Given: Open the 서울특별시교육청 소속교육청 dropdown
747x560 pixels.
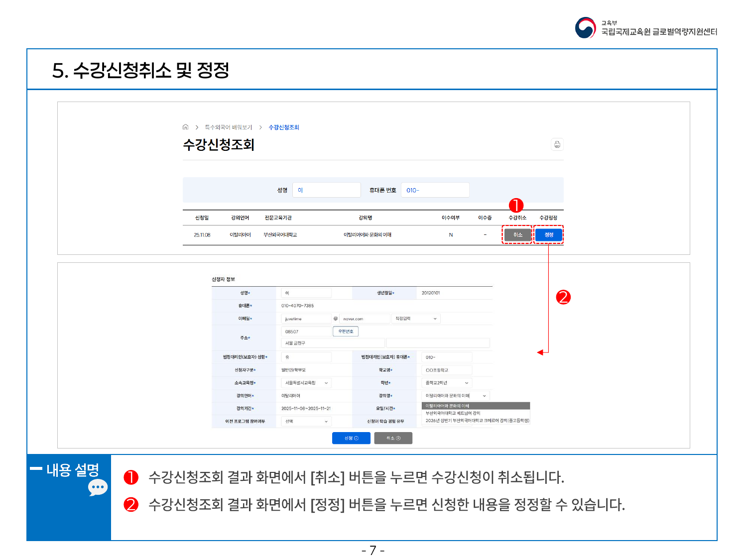Looking at the screenshot, I should click(x=306, y=383).
